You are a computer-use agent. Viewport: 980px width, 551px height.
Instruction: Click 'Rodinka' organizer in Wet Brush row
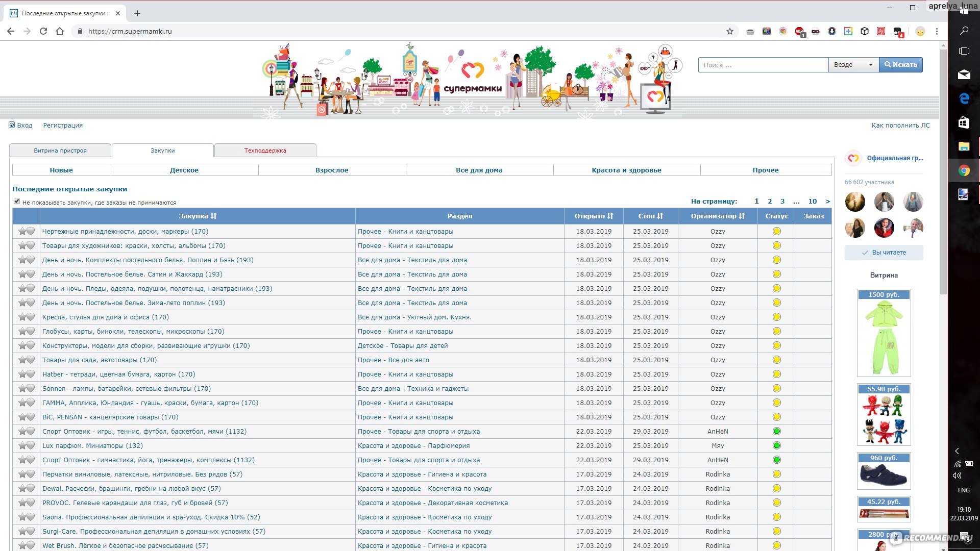[x=717, y=545]
